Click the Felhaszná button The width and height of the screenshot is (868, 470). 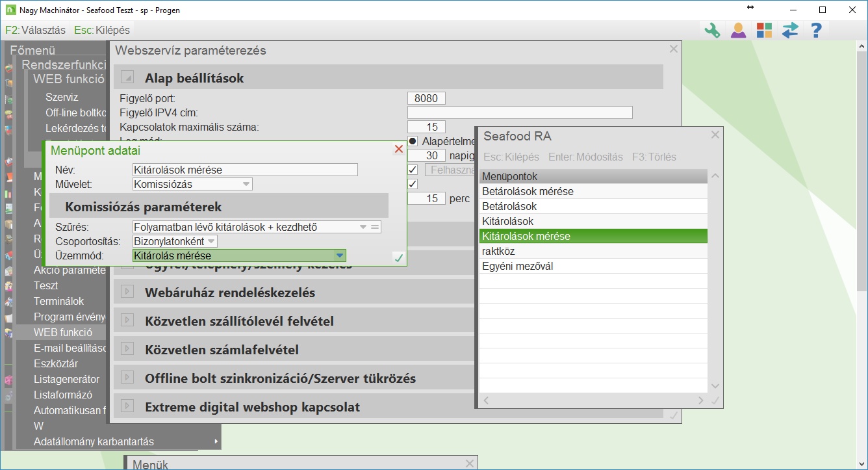tap(450, 170)
